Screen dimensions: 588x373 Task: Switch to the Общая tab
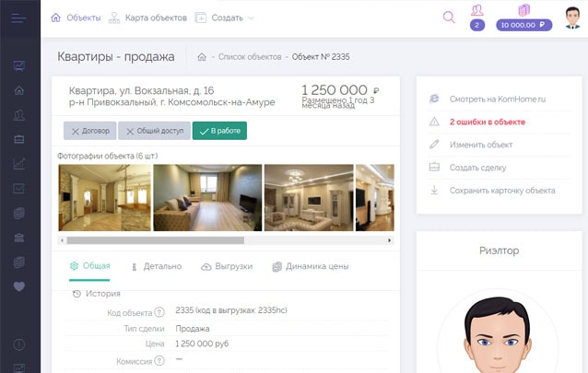pyautogui.click(x=89, y=266)
